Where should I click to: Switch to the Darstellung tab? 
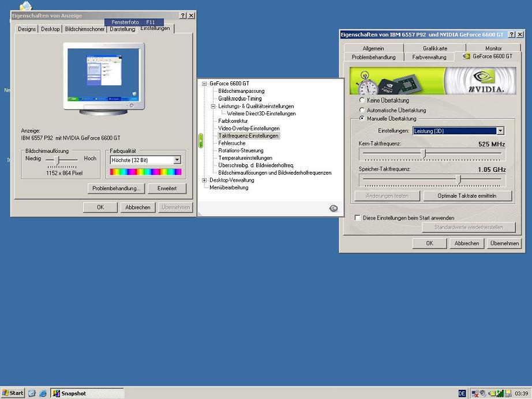[122, 29]
